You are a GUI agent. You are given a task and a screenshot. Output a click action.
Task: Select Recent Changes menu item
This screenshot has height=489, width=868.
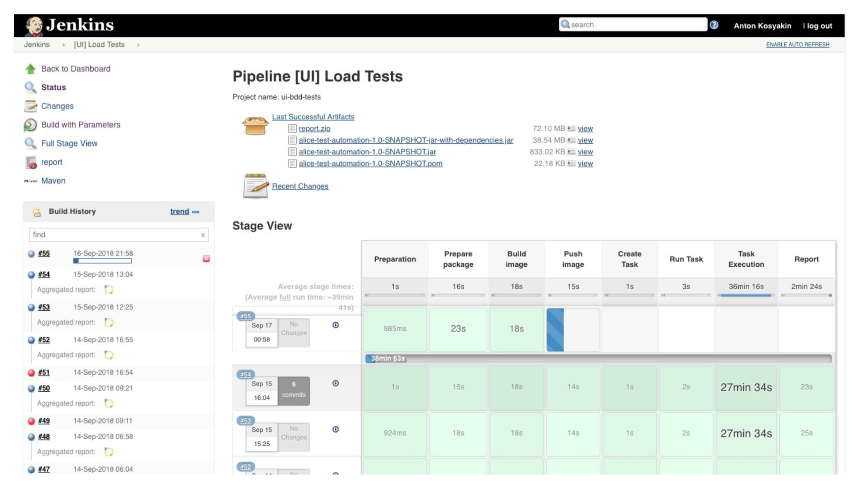(x=300, y=186)
